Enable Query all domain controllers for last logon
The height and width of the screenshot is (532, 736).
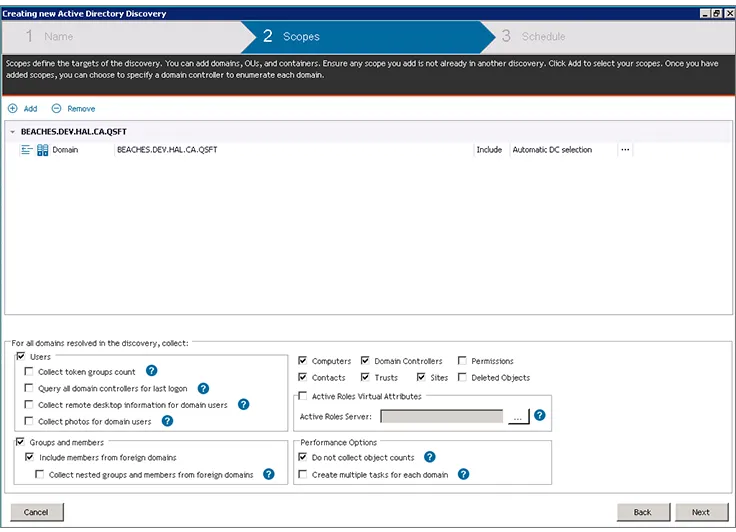click(x=29, y=388)
